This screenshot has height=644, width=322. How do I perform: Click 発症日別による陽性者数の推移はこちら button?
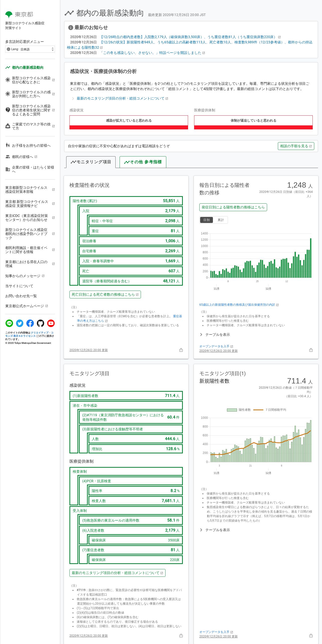[233, 207]
